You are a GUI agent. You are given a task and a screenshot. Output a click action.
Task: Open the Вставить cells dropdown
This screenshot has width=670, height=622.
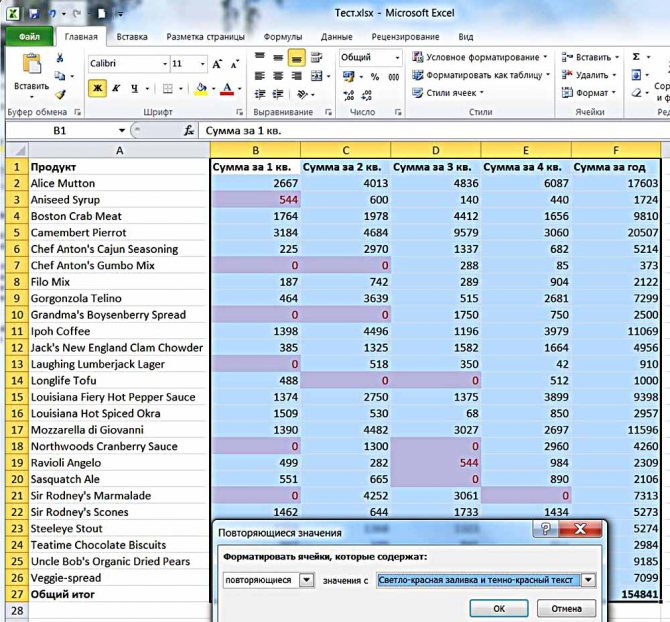click(x=590, y=57)
